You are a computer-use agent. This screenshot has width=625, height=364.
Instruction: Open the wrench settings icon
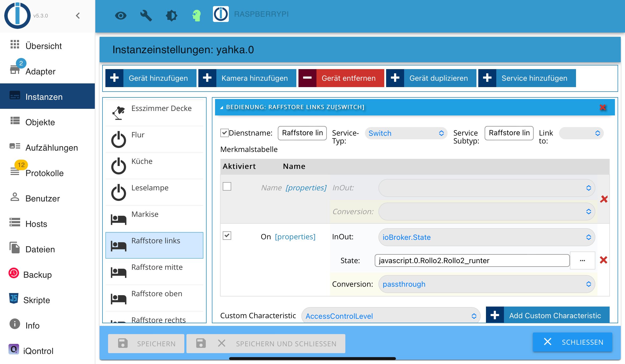pyautogui.click(x=146, y=16)
